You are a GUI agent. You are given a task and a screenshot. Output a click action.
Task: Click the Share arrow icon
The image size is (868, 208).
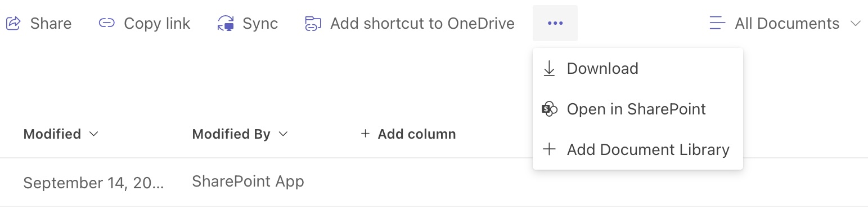pyautogui.click(x=13, y=23)
